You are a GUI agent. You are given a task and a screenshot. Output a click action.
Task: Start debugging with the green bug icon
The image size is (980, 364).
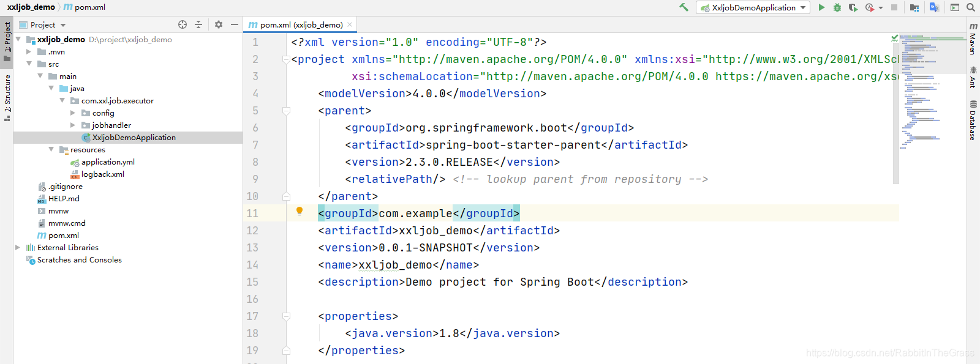tap(837, 7)
